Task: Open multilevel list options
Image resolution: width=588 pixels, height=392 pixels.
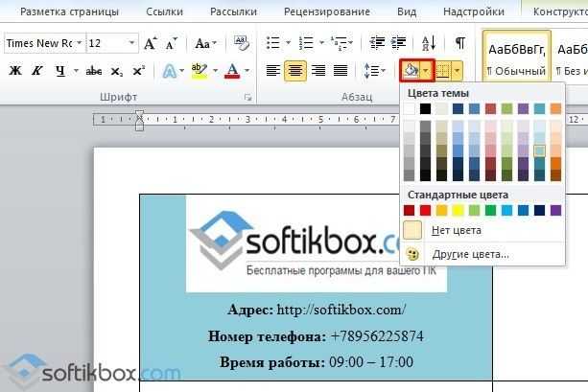Action: click(341, 43)
